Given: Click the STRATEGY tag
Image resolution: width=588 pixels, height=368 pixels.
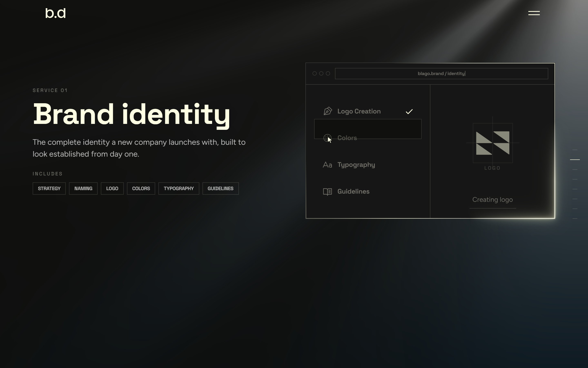Looking at the screenshot, I should point(49,188).
